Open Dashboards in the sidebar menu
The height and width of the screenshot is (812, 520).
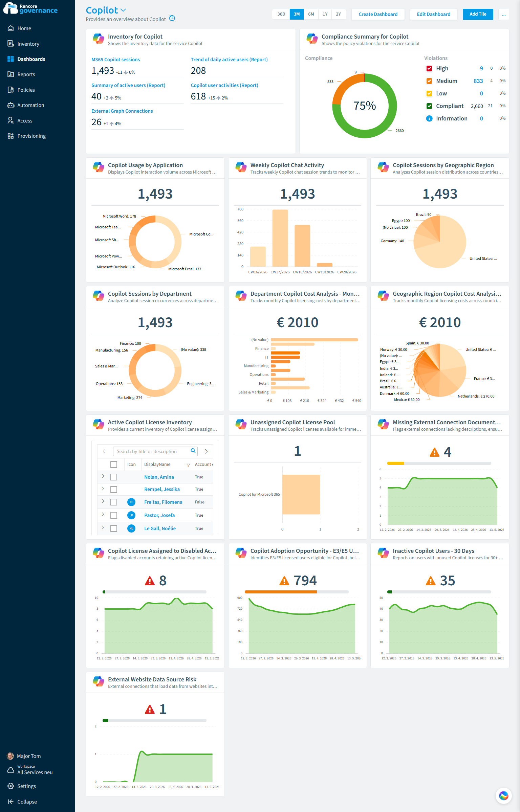coord(31,59)
